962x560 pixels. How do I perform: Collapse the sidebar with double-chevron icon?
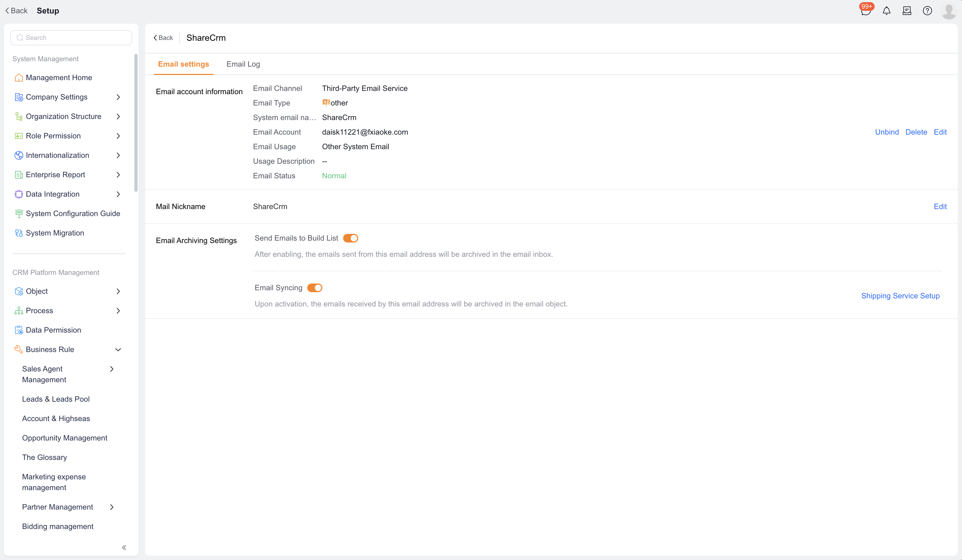(x=124, y=547)
